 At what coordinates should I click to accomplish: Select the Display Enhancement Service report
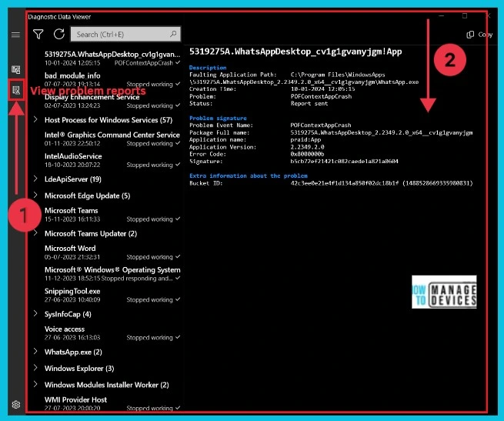coord(112,101)
